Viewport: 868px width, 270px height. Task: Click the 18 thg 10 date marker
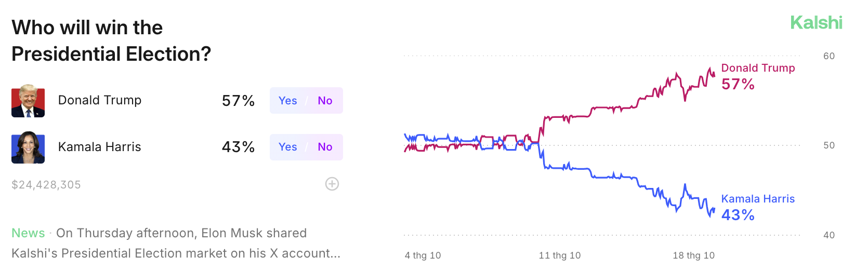(x=693, y=255)
